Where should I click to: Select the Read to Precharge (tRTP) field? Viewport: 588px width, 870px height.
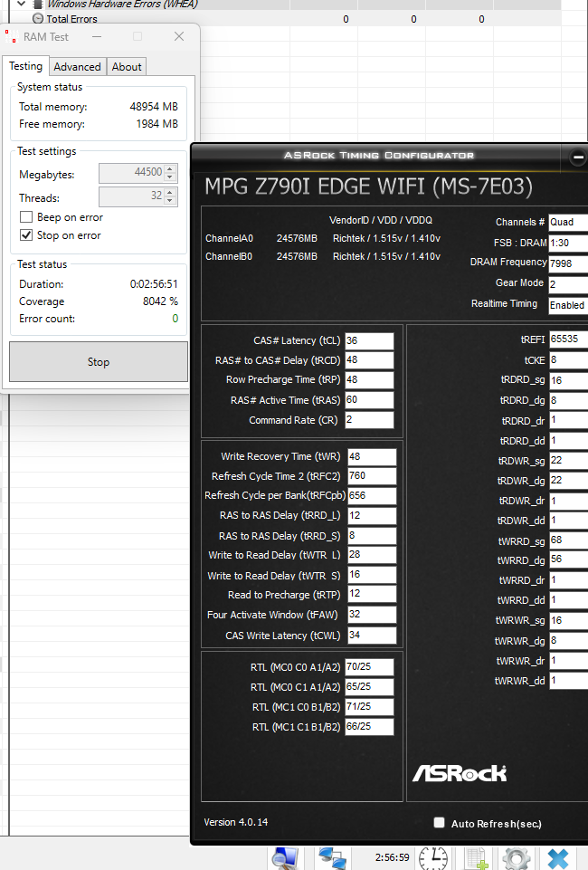372,594
